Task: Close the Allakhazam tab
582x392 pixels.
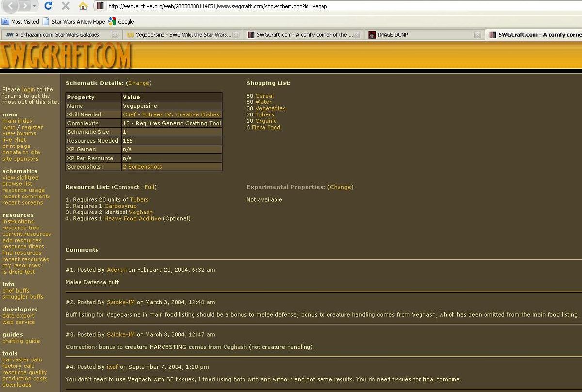Action: tap(115, 35)
